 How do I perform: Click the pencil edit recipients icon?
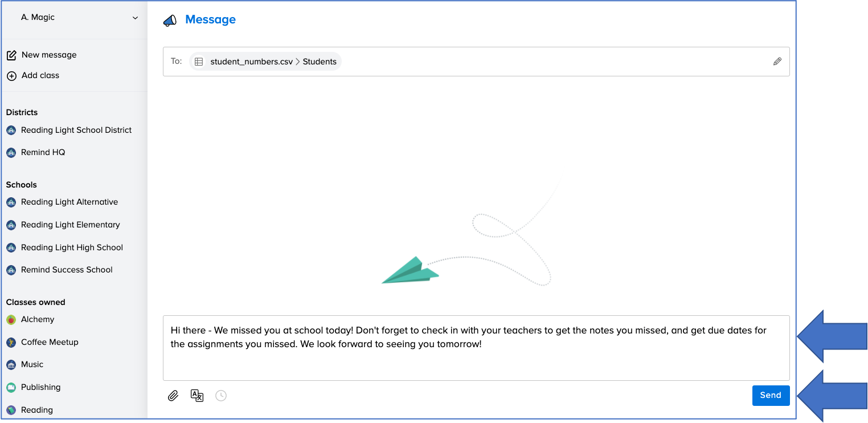pyautogui.click(x=777, y=62)
